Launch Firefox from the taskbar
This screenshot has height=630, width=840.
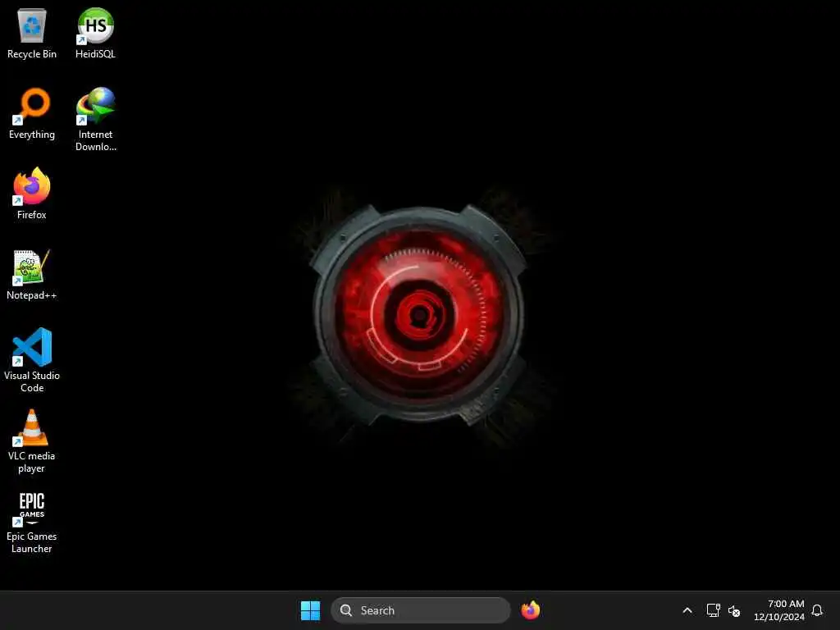(x=531, y=610)
